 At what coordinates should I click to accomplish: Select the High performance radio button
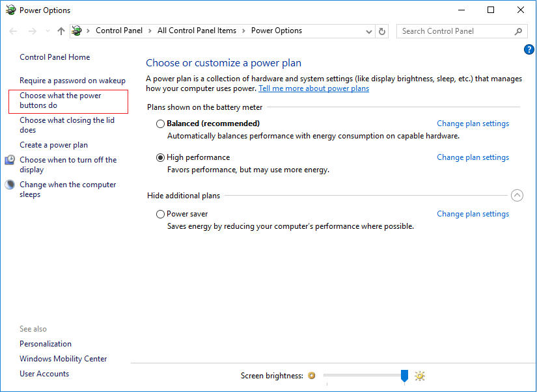[x=161, y=157]
